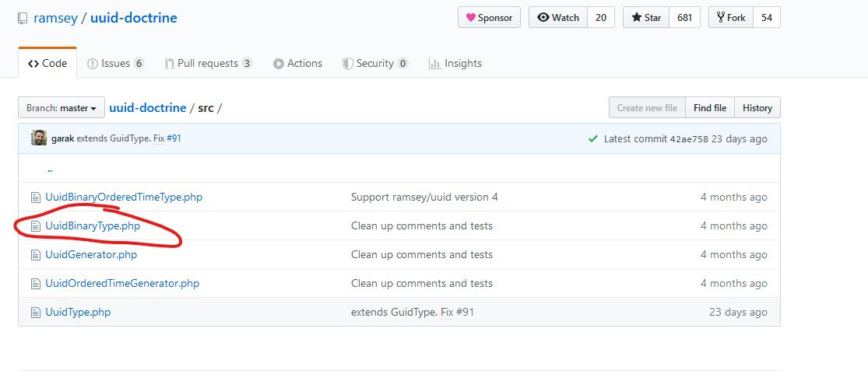Screen dimensions: 868x388
Task: Open the commit message 'extends GuidType. Fix' in header
Action: point(120,138)
